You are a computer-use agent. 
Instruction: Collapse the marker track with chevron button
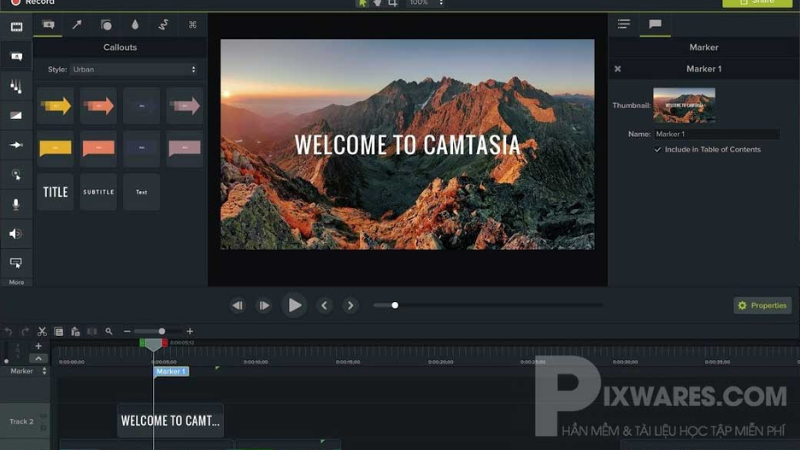(38, 358)
